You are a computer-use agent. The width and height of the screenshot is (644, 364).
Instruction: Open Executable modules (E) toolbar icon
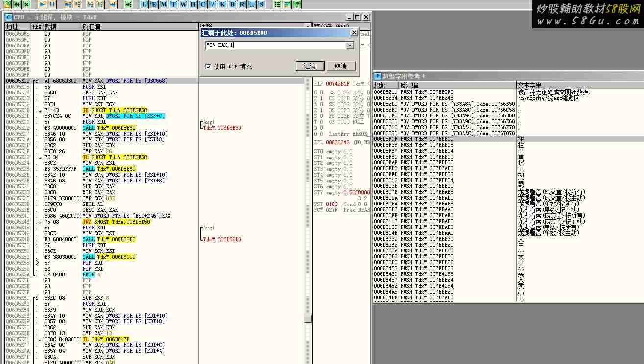pyautogui.click(x=154, y=4)
